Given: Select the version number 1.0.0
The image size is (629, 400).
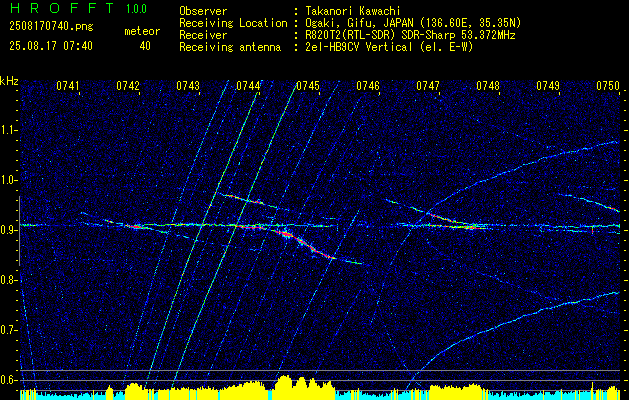Looking at the screenshot, I should [136, 9].
